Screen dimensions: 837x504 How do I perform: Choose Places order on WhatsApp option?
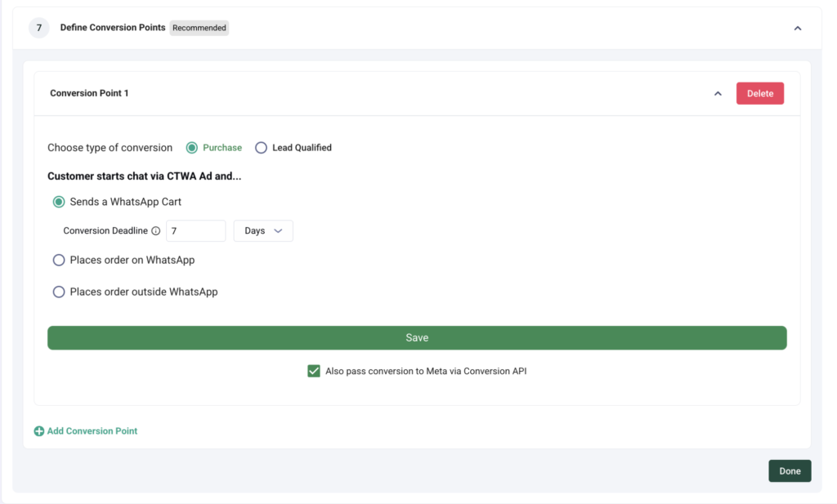[59, 261]
